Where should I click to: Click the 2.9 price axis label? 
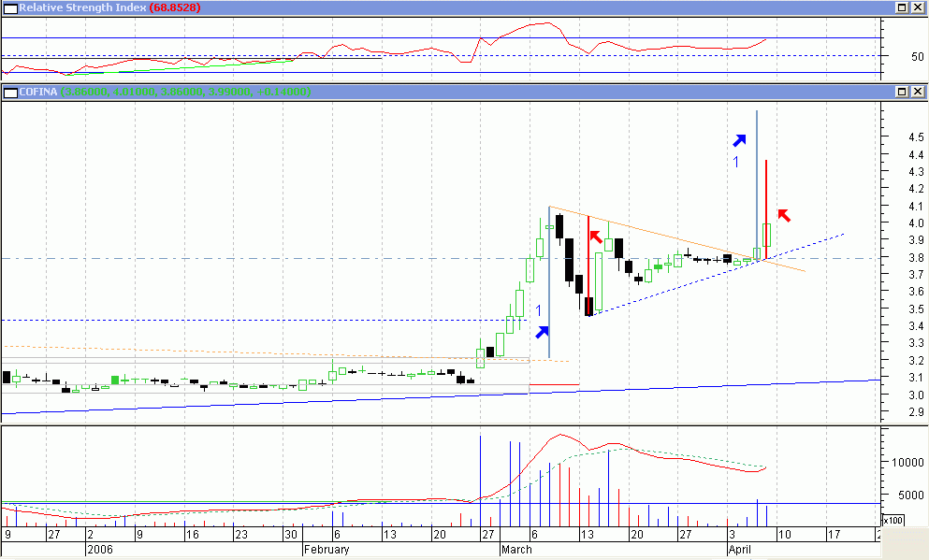coord(916,412)
